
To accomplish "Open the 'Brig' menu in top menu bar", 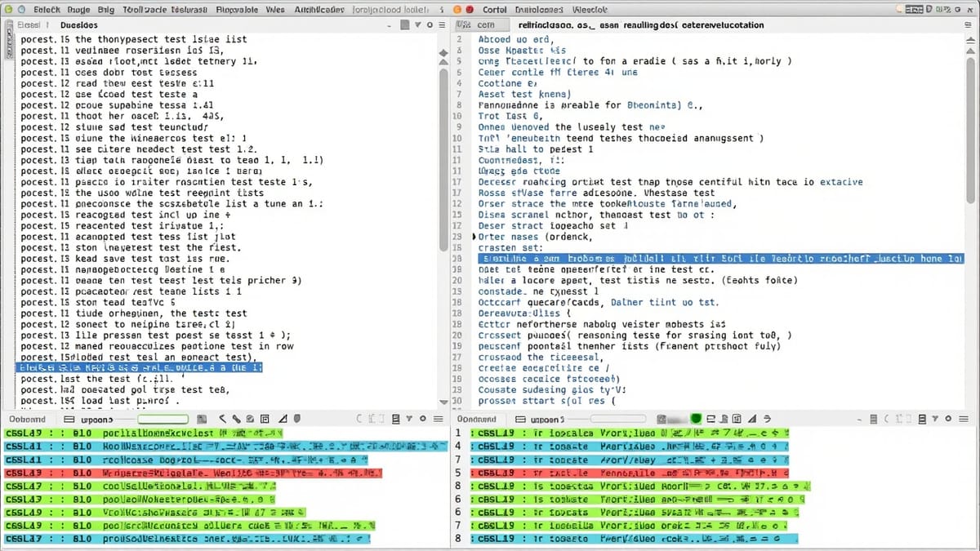I will [x=105, y=9].
